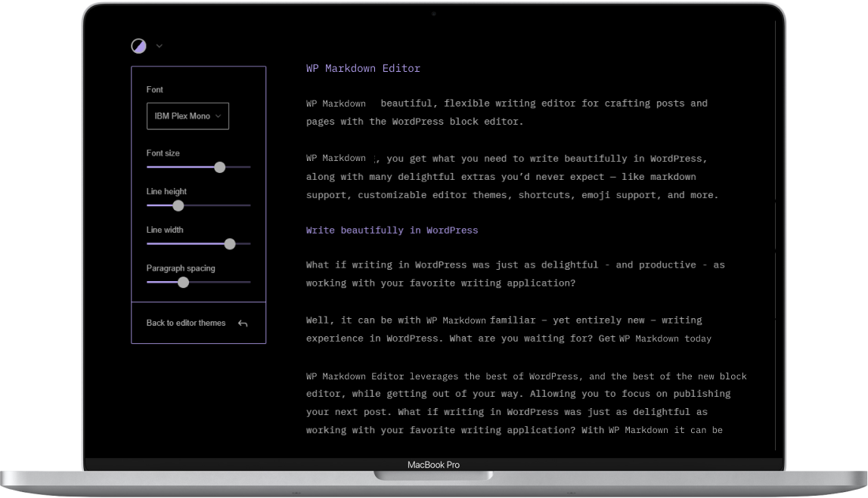Click the Paragraph spacing slider handle

(x=183, y=282)
